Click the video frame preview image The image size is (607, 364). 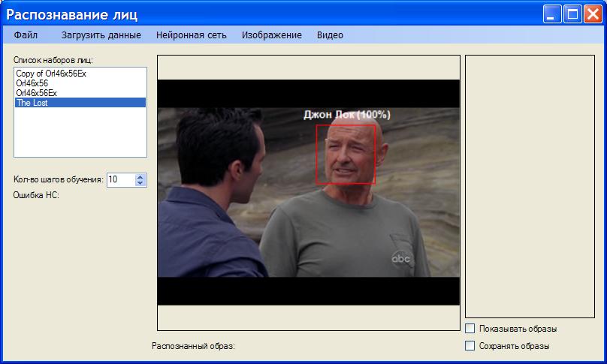point(309,192)
